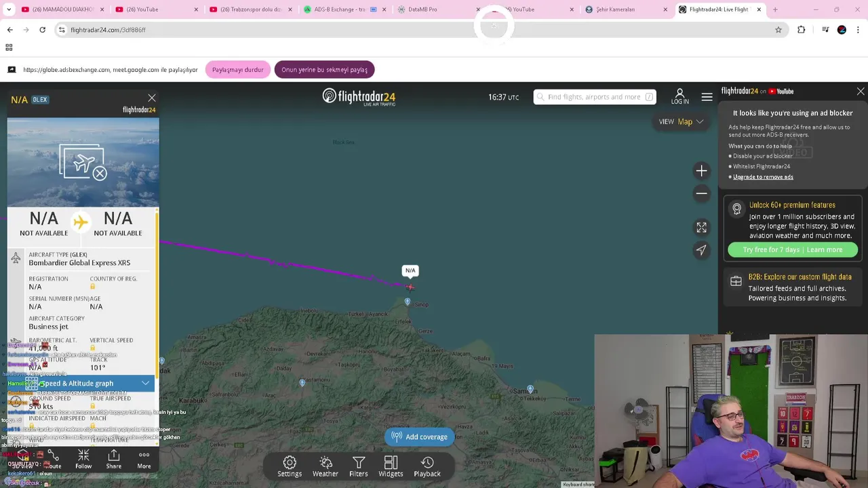Bookmark page with the star icon
This screenshot has width=868, height=488.
(778, 30)
